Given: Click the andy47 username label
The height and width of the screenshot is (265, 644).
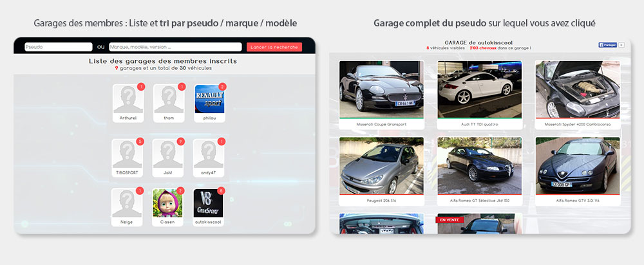Looking at the screenshot, I should pos(208,173).
